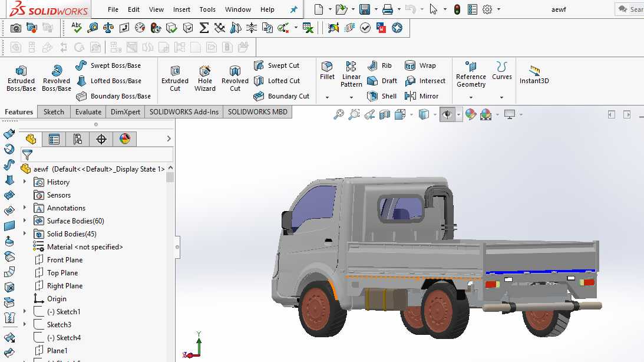Select the Mirror tool
The image size is (644, 362).
(x=421, y=96)
